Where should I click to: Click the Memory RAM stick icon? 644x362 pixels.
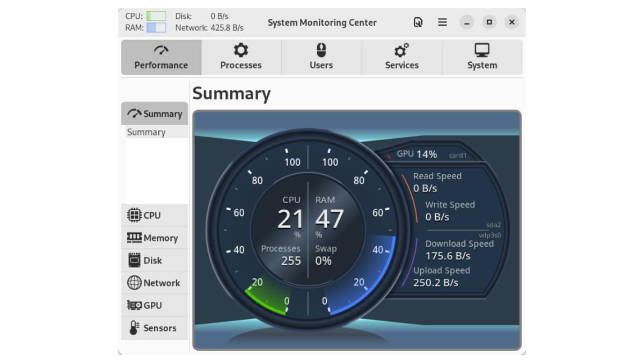(x=134, y=238)
